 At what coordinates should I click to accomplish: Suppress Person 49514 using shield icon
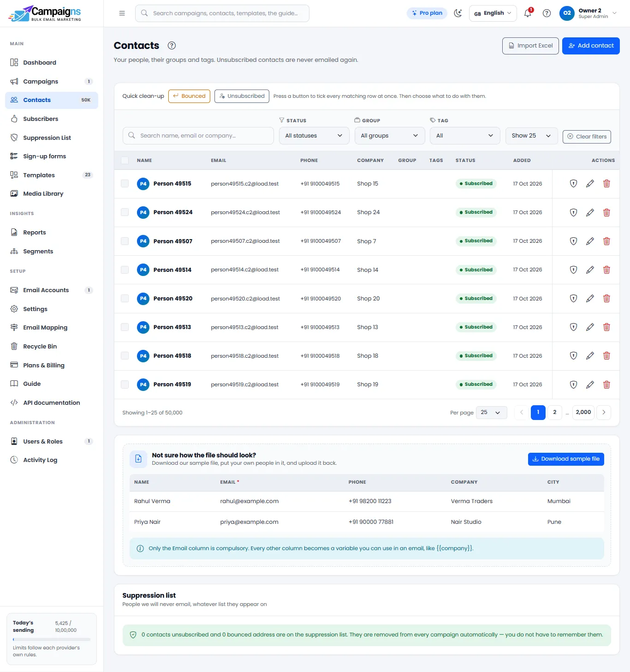[x=573, y=270]
